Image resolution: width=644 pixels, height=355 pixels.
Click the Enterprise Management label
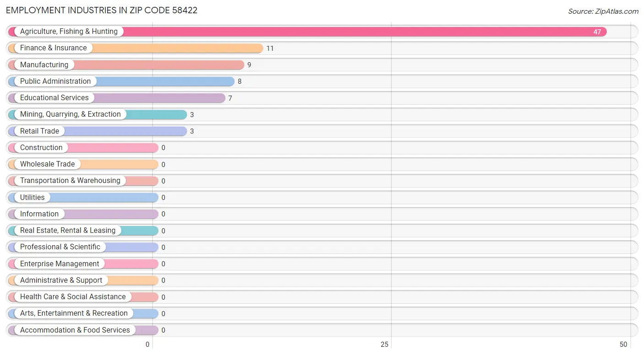[60, 264]
